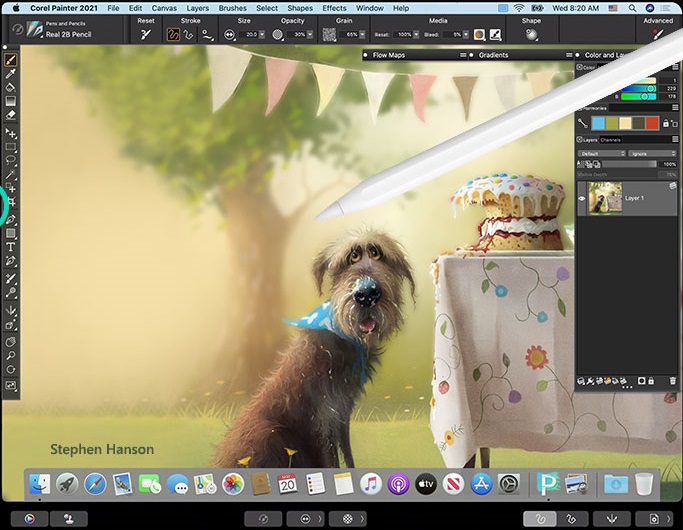683x530 pixels.
Task: Click the new layer mask button
Action: 641,381
